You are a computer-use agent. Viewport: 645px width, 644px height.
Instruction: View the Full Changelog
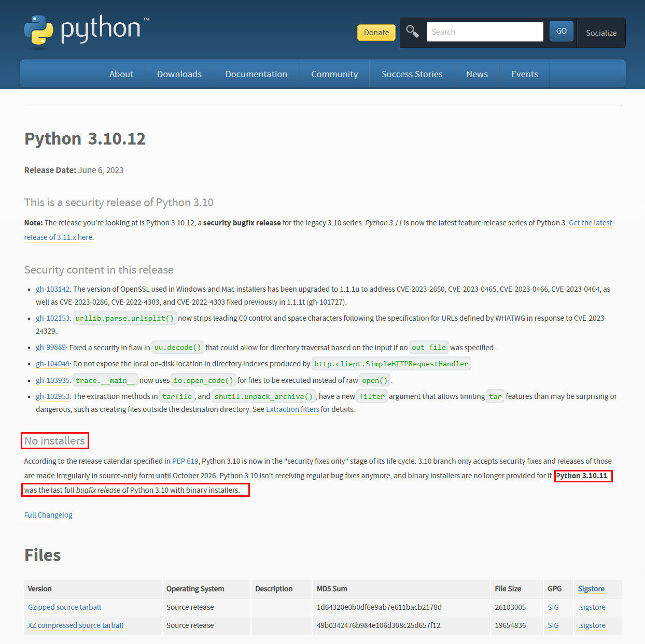(48, 514)
